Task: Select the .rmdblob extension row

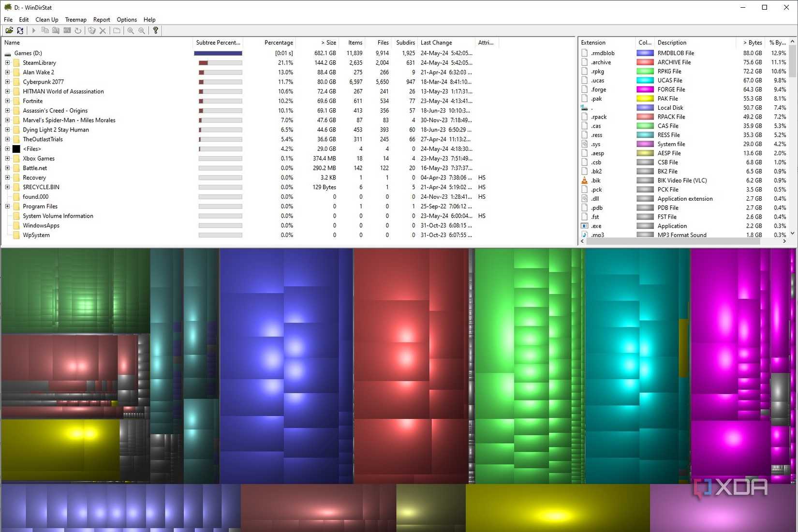Action: [x=683, y=53]
